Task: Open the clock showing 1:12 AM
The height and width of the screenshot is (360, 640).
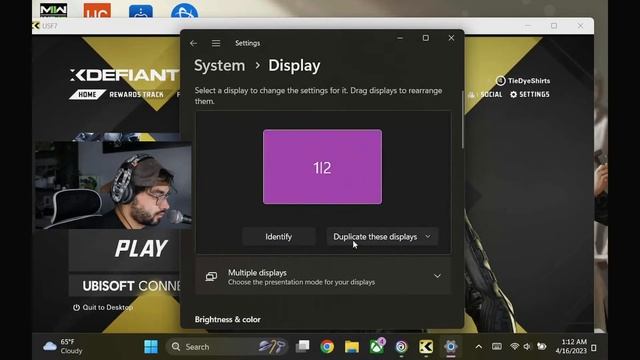Action: [x=571, y=346]
